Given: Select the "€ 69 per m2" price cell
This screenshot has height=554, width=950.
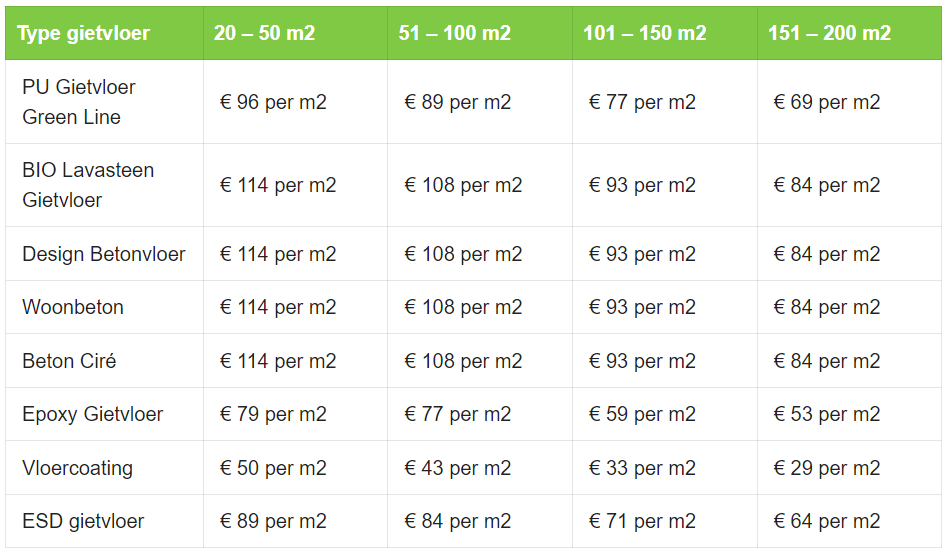Looking at the screenshot, I should [x=827, y=102].
